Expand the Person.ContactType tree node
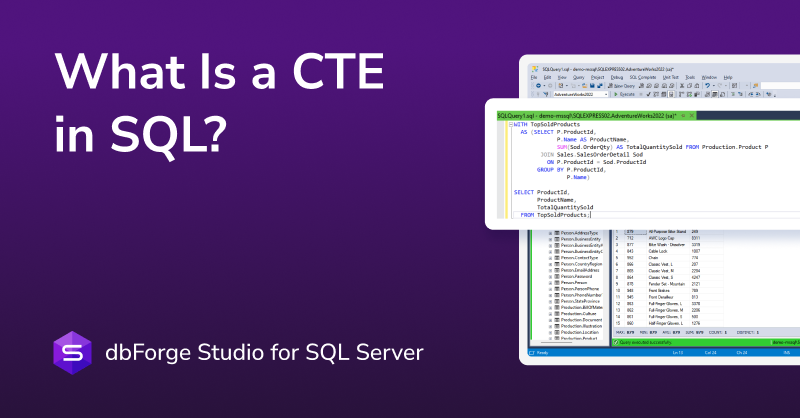Image resolution: width=800 pixels, height=418 pixels. point(551,258)
